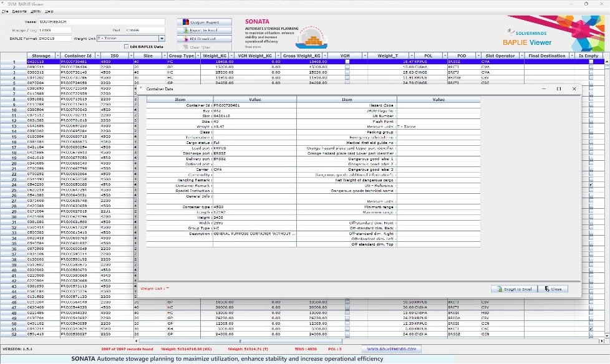Click the Close button in Container Data dialog
This screenshot has height=364, width=610.
point(553,289)
